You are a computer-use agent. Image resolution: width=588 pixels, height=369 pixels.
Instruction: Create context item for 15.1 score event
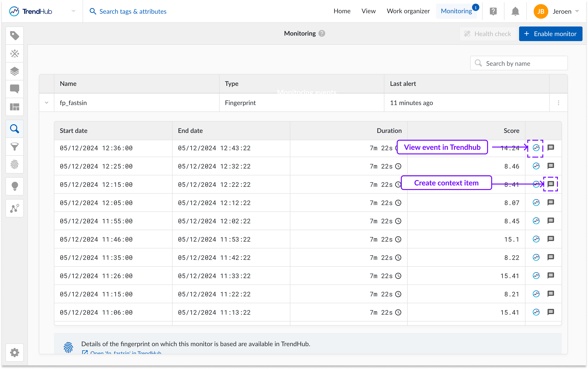(551, 239)
